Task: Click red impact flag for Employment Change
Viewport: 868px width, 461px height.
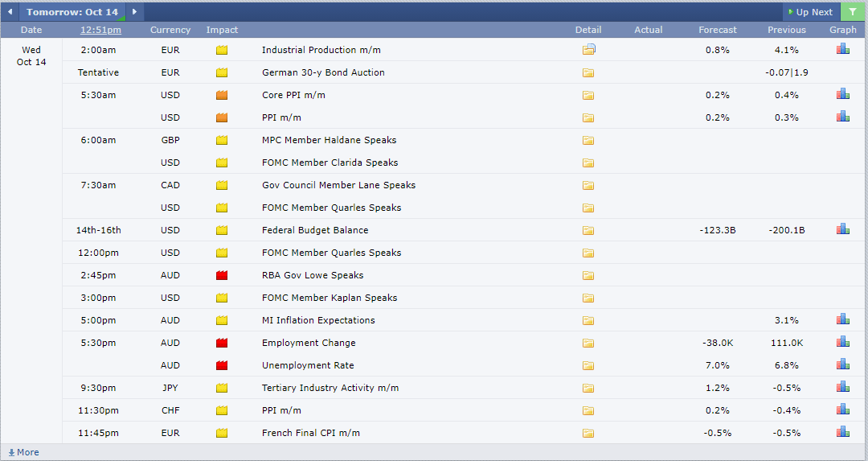Action: (x=222, y=343)
